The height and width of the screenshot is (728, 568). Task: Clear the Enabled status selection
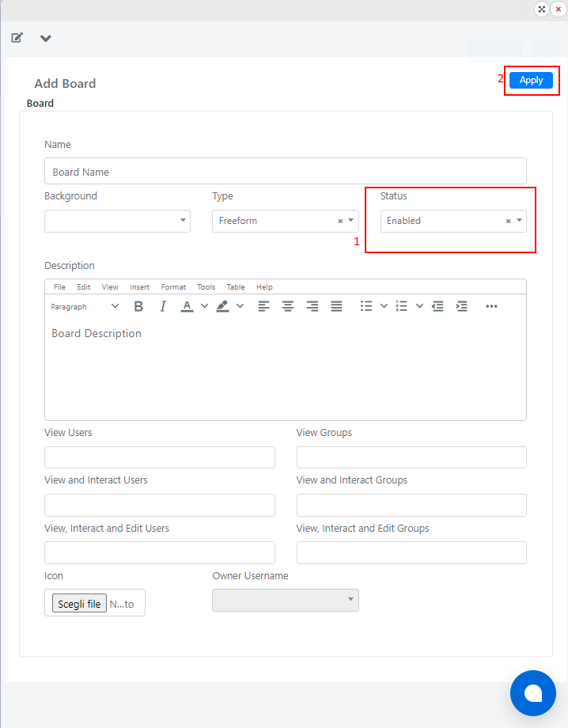[x=508, y=221]
